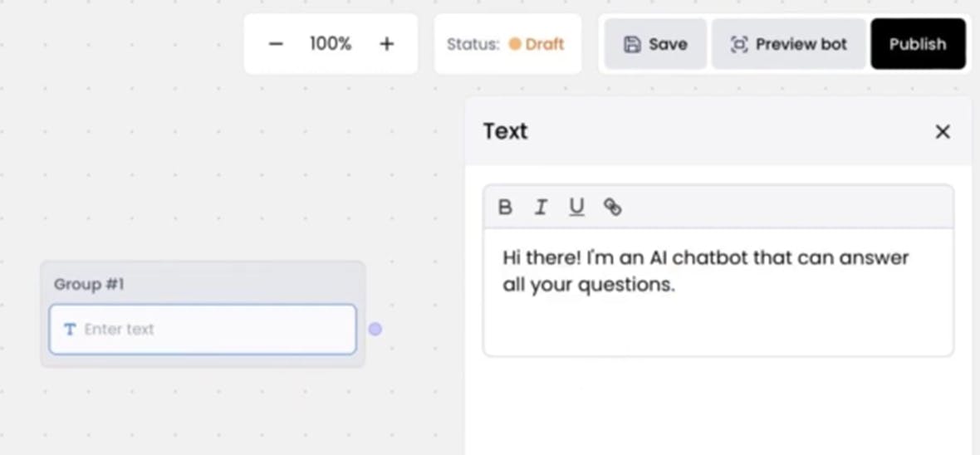Toggle underline formatting
The height and width of the screenshot is (455, 980).
point(576,208)
